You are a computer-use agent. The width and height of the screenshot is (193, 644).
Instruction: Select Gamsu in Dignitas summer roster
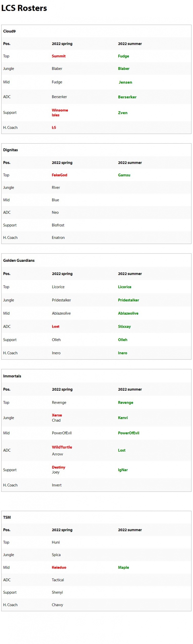124,175
